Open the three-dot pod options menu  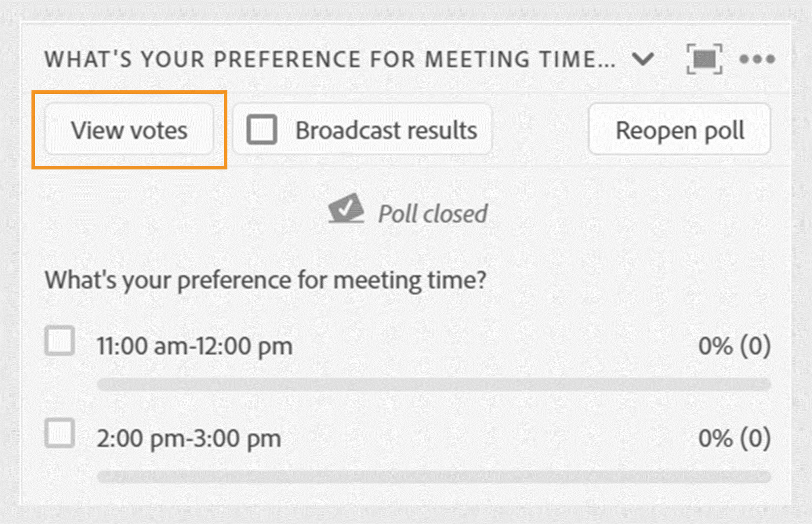(x=757, y=59)
